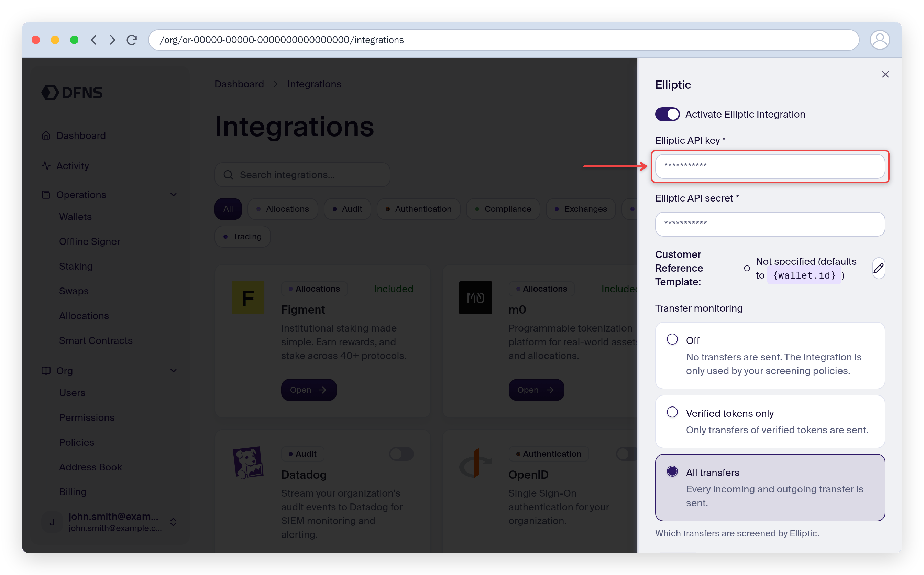This screenshot has width=924, height=575.
Task: Focus the Elliptic API secret field
Action: coord(770,224)
